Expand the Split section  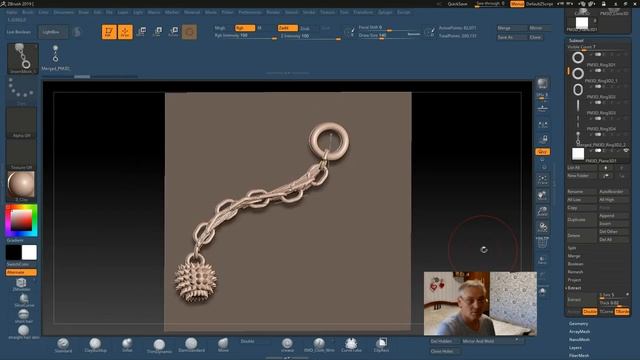pos(572,248)
